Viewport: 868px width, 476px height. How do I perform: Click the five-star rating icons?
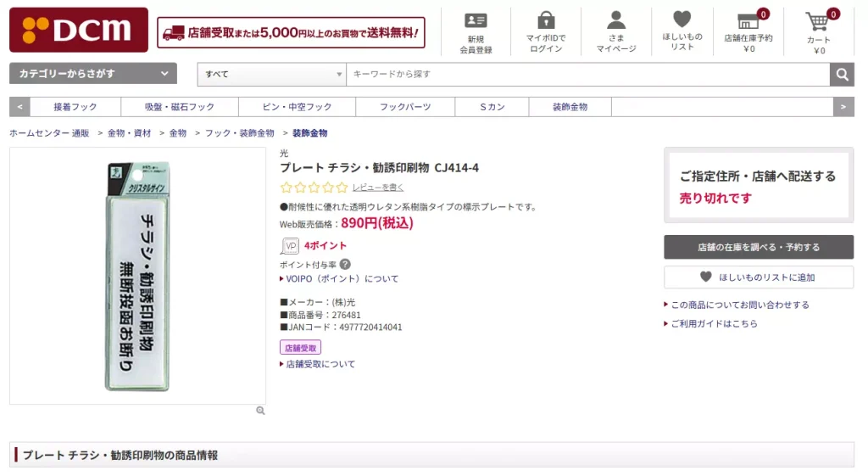click(314, 188)
